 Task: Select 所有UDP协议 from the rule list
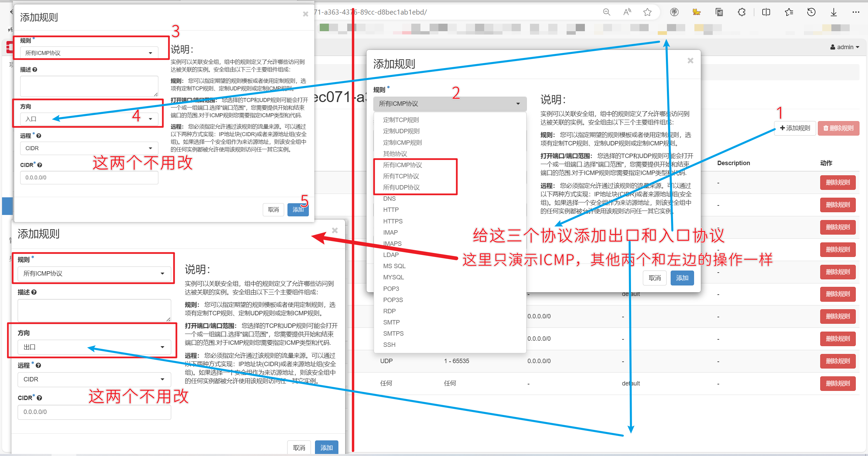pyautogui.click(x=401, y=187)
